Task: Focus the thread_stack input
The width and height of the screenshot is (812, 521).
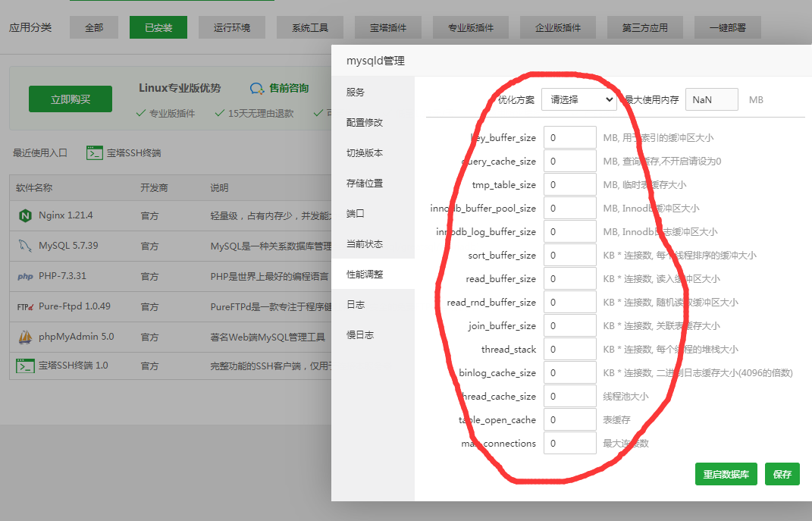Action: pyautogui.click(x=569, y=349)
